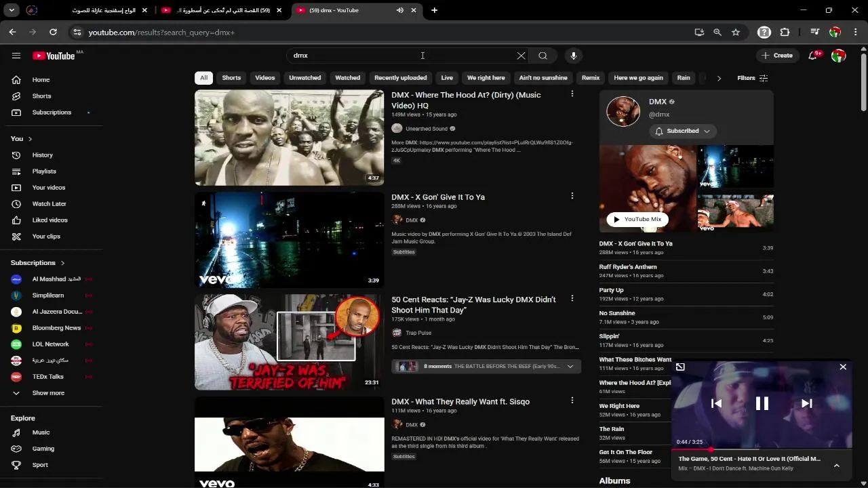868x488 pixels.
Task: Select the We right here chip
Action: click(486, 78)
